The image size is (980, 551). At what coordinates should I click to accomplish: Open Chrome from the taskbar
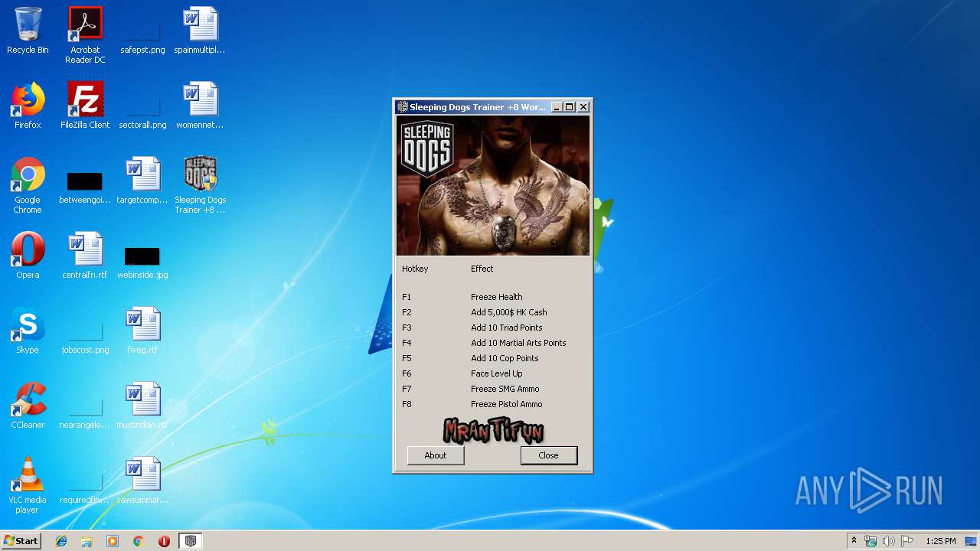click(139, 541)
